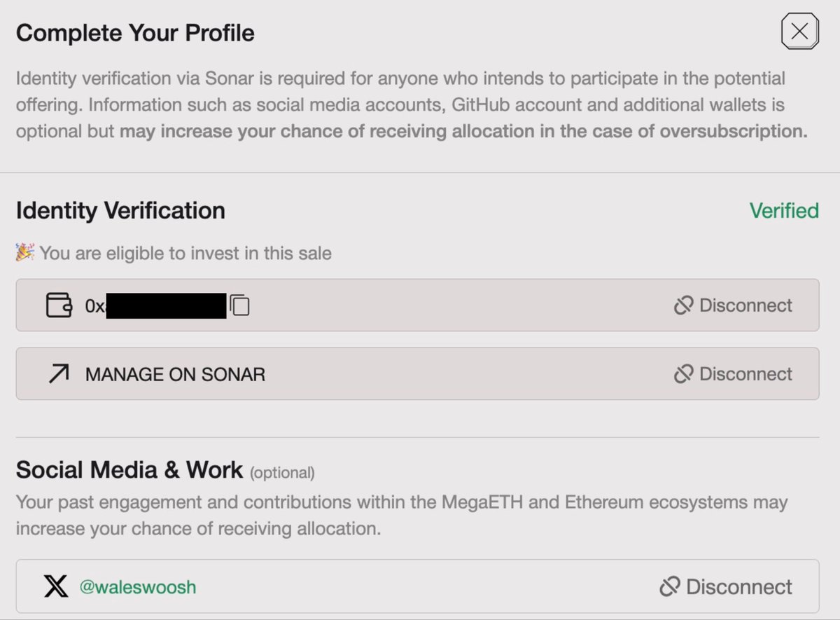This screenshot has height=620, width=840.
Task: Click the broken-link icon next to wallet Disconnect
Action: pos(683,305)
